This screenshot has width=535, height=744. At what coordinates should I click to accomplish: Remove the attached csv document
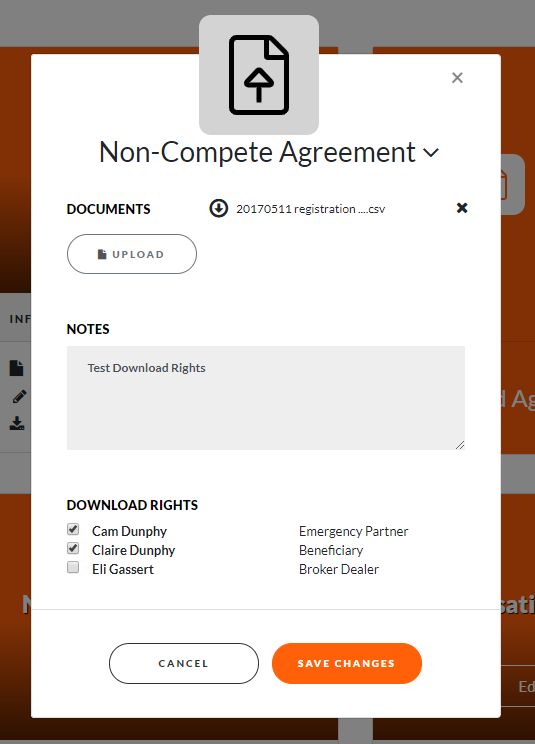coord(462,208)
